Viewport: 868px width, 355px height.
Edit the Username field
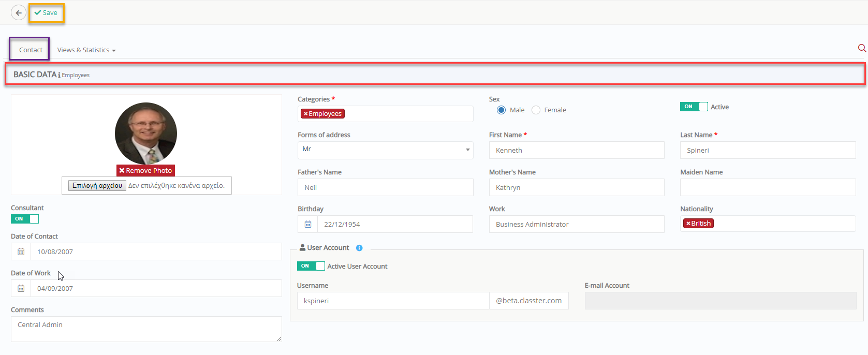[x=393, y=301]
